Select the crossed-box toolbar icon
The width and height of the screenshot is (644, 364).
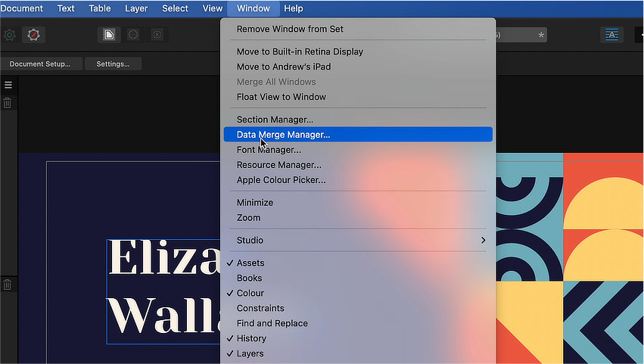(157, 35)
